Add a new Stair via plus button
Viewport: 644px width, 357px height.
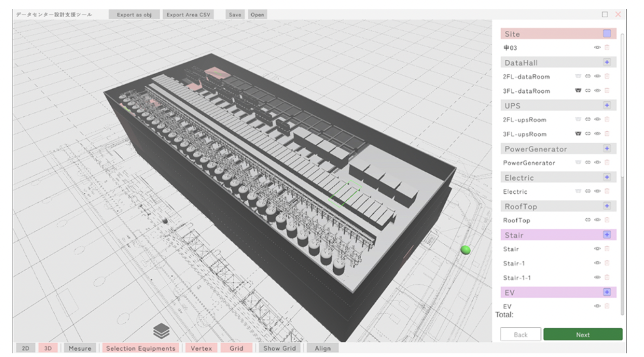607,235
